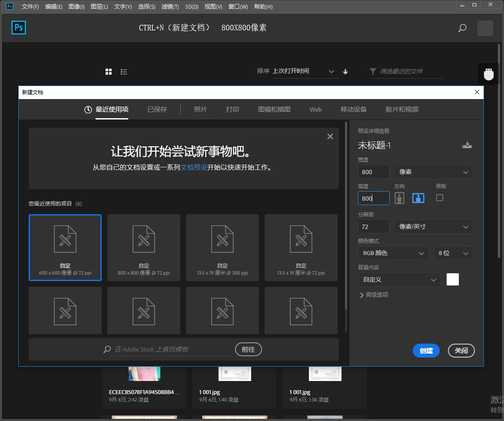Click the recent-items clock icon
The height and width of the screenshot is (421, 504).
pyautogui.click(x=88, y=109)
